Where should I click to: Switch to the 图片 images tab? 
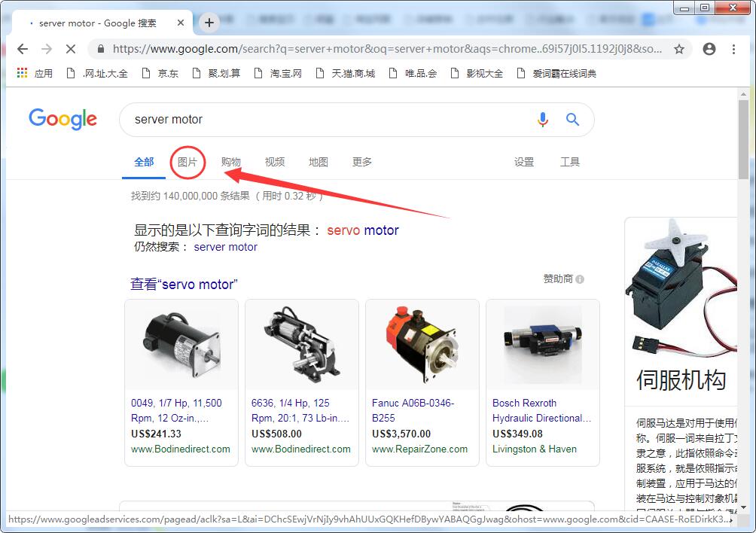tap(187, 162)
